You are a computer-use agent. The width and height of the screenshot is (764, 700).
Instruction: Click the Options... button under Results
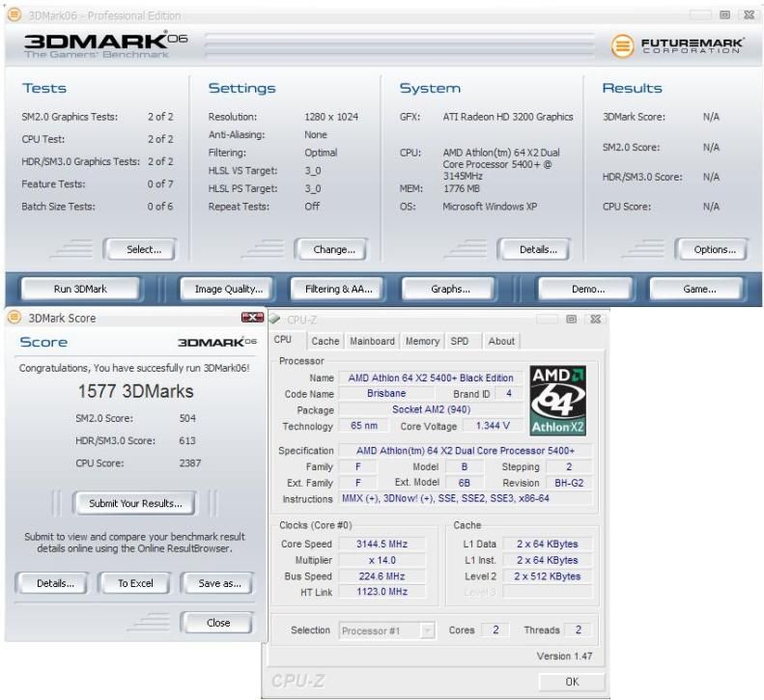point(715,249)
